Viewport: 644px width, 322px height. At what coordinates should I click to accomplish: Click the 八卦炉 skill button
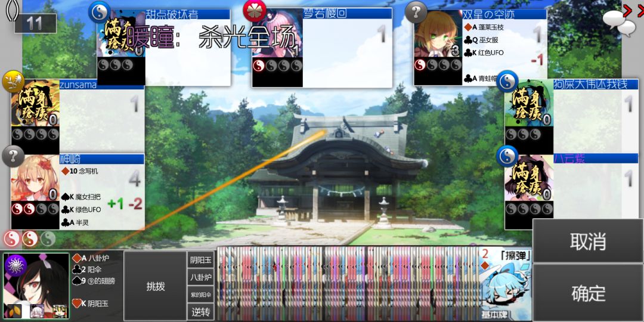point(202,277)
